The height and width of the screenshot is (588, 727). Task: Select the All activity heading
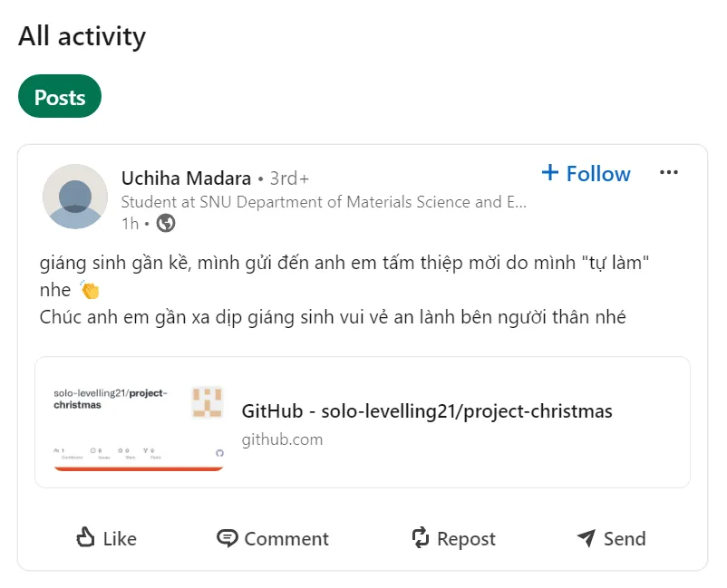(x=82, y=36)
